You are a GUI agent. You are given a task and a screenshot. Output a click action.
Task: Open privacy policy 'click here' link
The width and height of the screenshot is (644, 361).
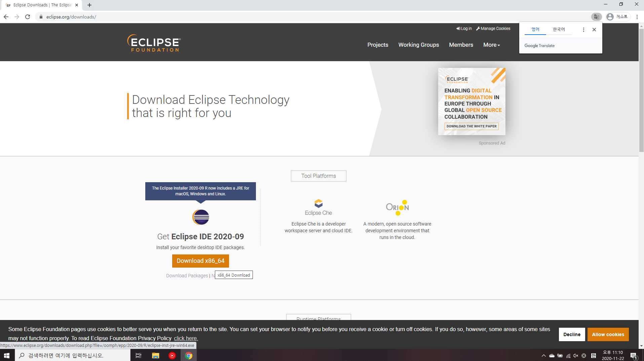(186, 338)
